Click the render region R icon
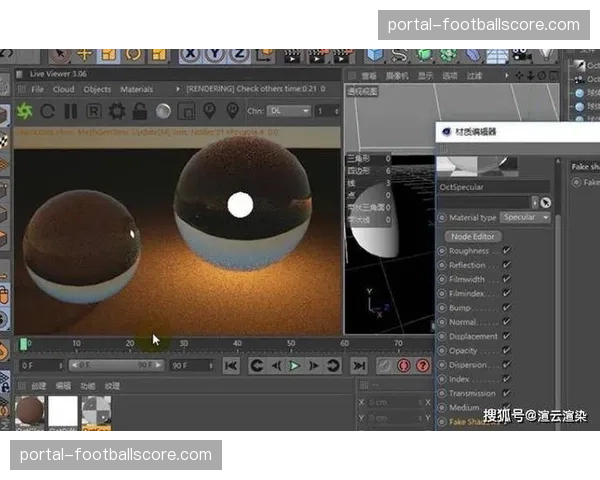 93,112
